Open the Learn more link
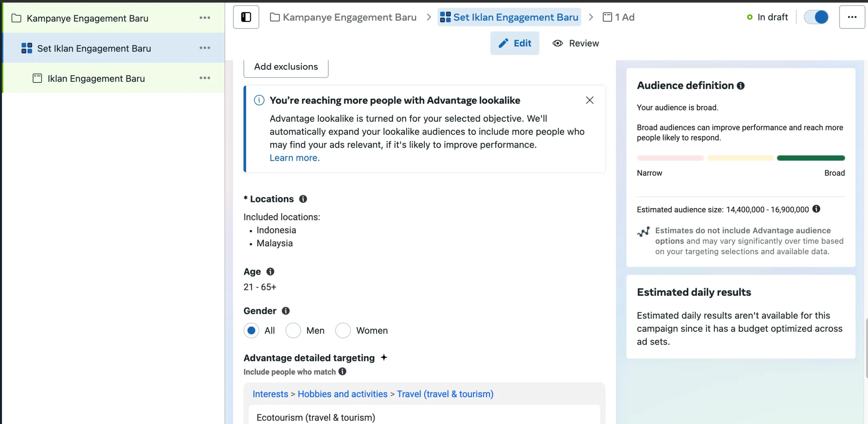868x424 pixels. point(294,158)
